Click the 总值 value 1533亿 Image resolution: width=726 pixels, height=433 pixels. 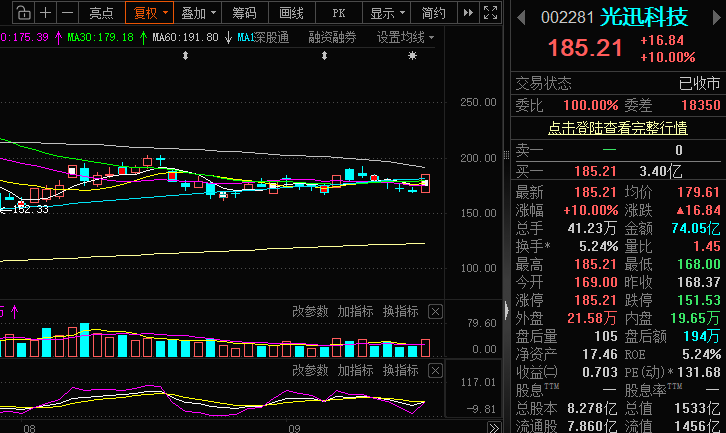click(x=697, y=408)
